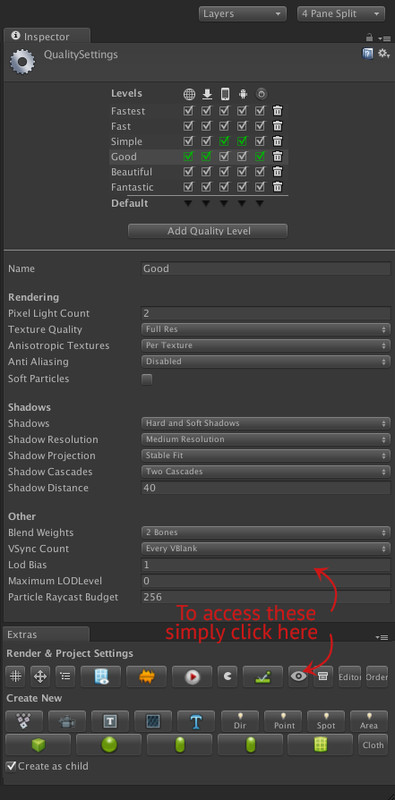Viewport: 395px width, 800px height.
Task: Toggle Simple level Android green checkbox
Action: point(242,141)
